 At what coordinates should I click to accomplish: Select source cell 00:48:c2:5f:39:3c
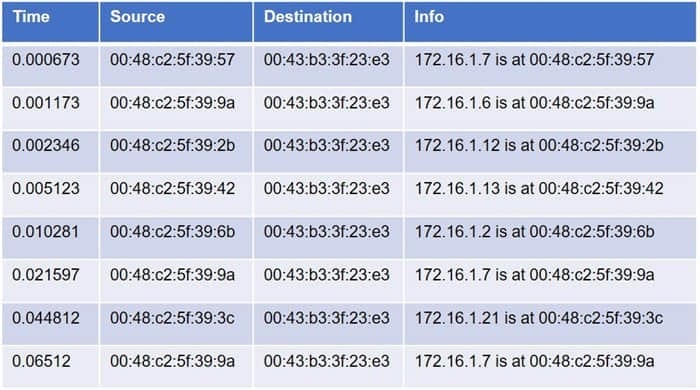[x=176, y=324]
